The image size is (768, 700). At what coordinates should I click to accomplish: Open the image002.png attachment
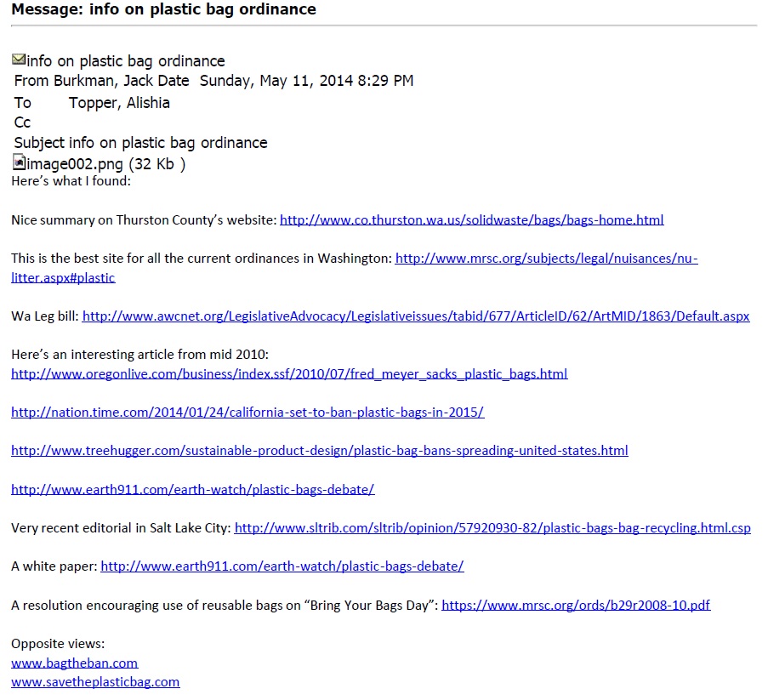point(105,163)
